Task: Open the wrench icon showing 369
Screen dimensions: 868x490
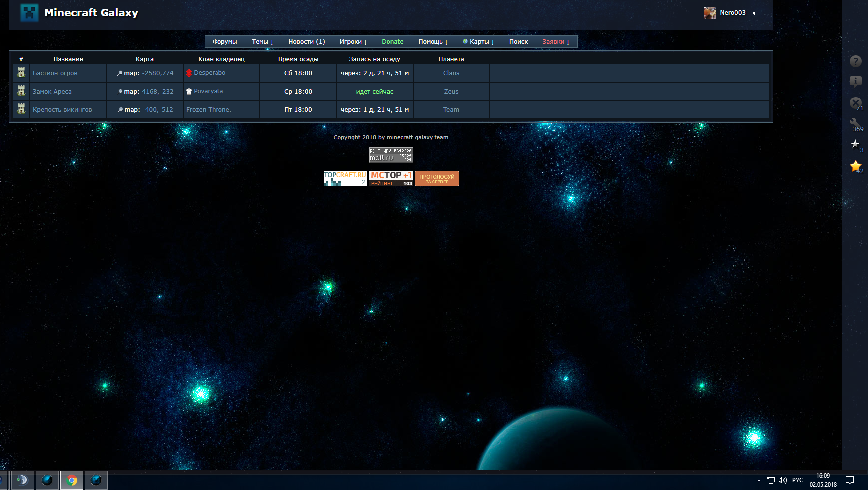Action: tap(855, 123)
